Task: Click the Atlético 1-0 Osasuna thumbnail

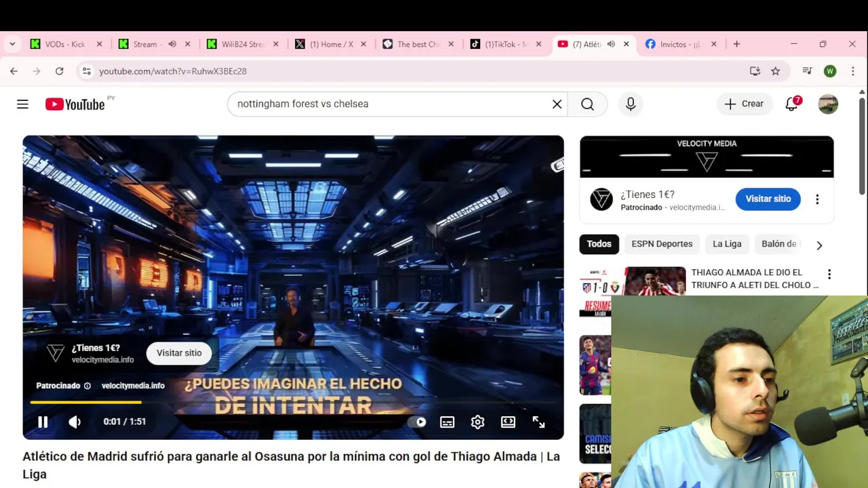Action: click(633, 281)
